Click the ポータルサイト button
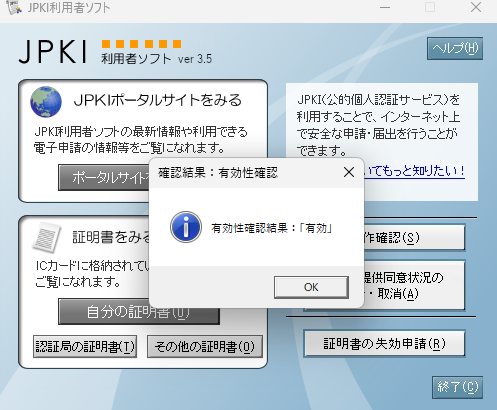The image size is (497, 410). [x=104, y=177]
